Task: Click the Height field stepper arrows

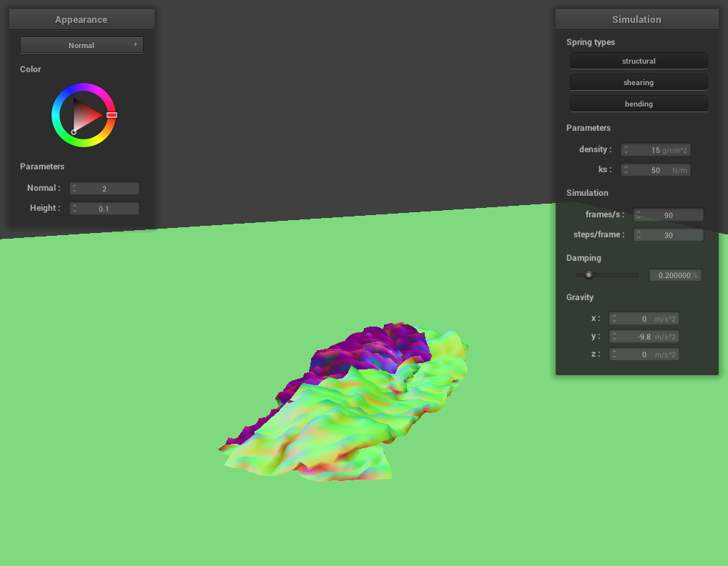Action: (x=74, y=208)
